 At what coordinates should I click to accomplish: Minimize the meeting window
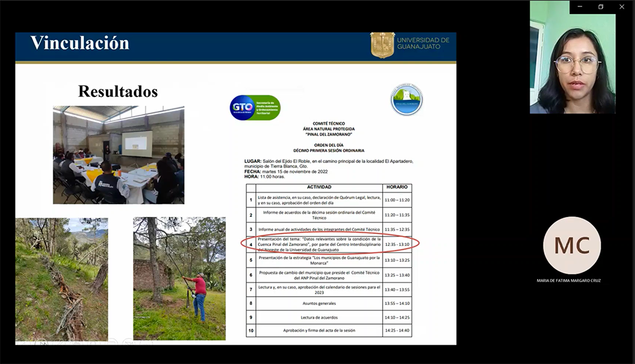click(x=580, y=6)
